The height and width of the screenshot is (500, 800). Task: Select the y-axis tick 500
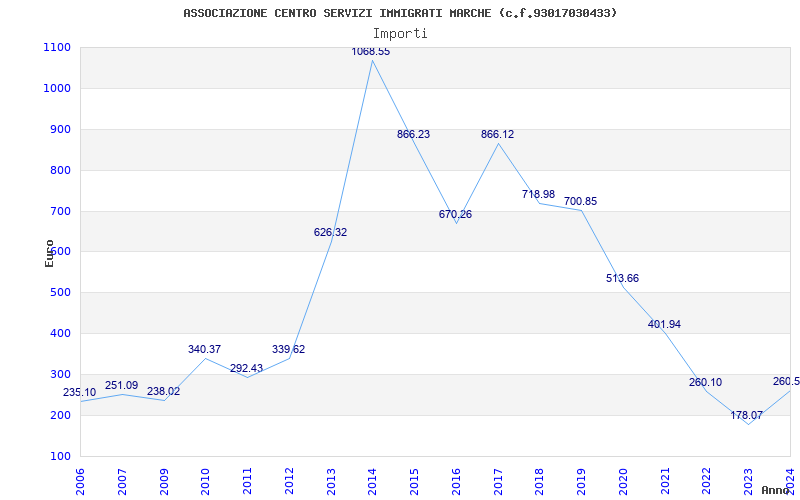click(60, 292)
